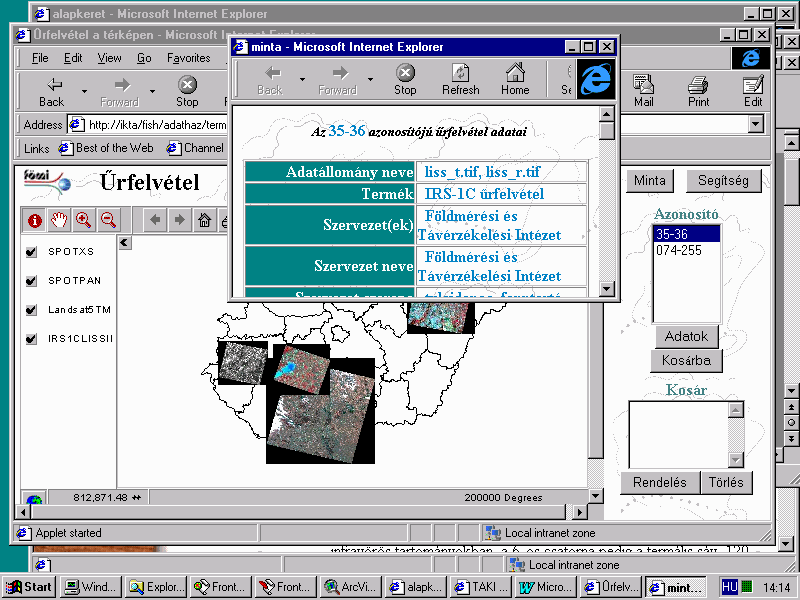Click the Print toolbar icon
This screenshot has height=600, width=800.
point(698,92)
